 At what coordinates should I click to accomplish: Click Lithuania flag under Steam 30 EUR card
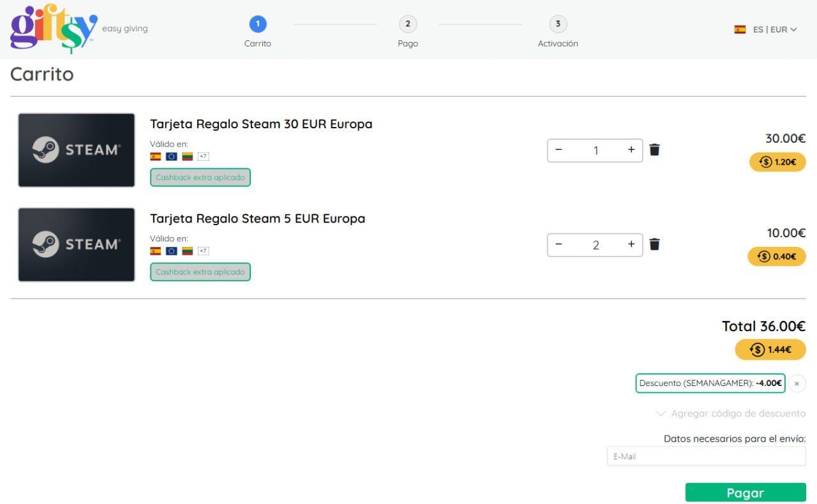[x=187, y=156]
